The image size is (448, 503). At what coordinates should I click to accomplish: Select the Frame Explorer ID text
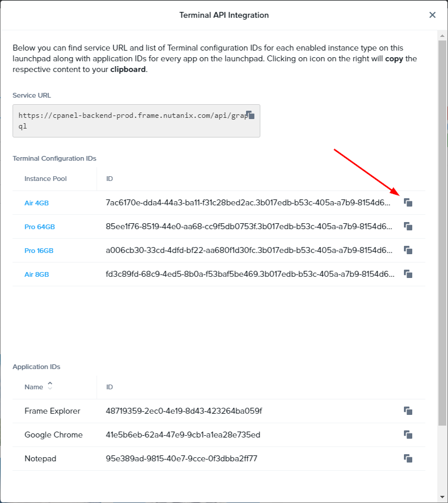click(x=183, y=411)
